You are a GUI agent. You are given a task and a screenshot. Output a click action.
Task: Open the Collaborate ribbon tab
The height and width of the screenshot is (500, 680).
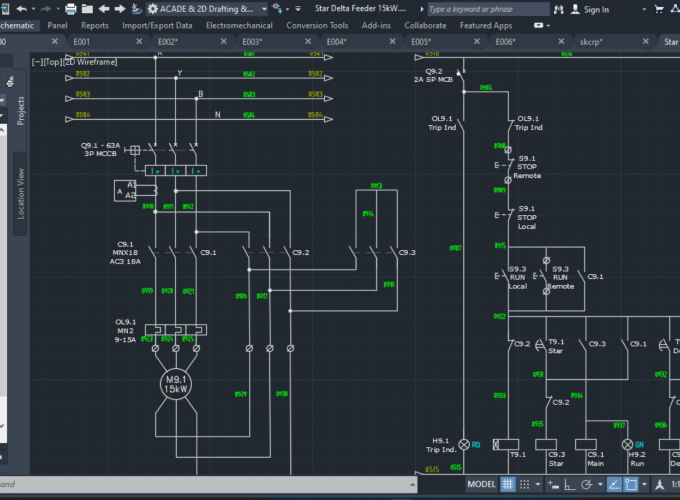point(425,26)
